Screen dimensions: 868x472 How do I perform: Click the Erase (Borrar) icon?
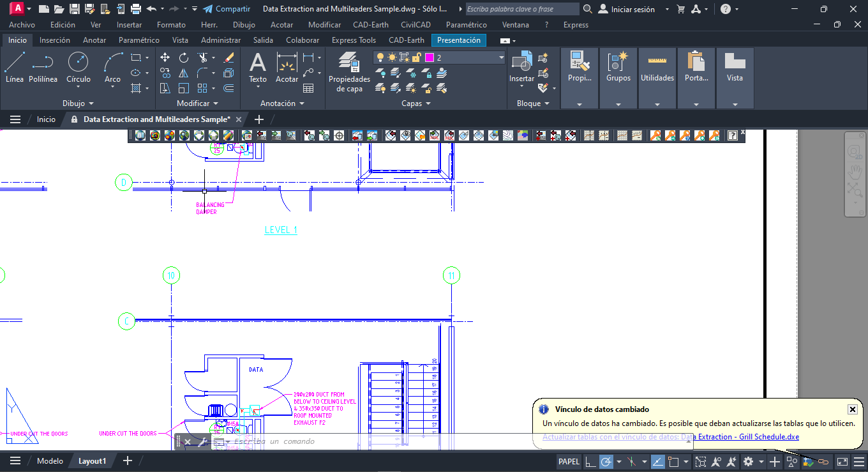(x=229, y=57)
